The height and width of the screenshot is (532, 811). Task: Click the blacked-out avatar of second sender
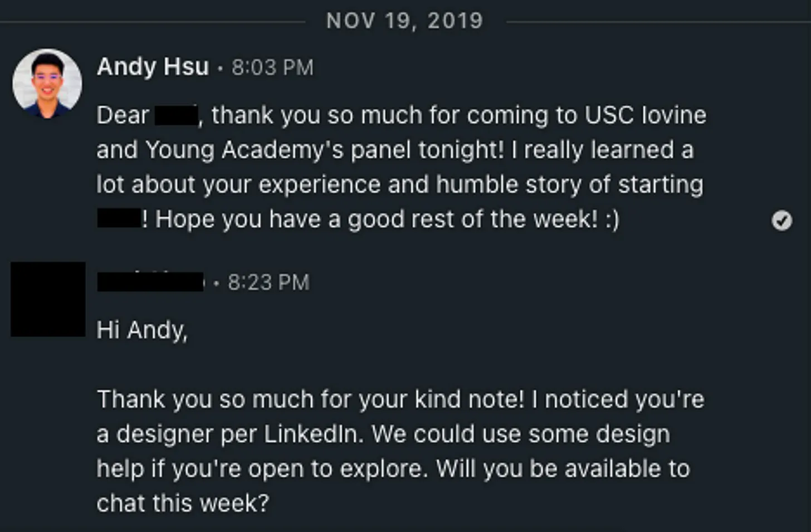(x=48, y=299)
